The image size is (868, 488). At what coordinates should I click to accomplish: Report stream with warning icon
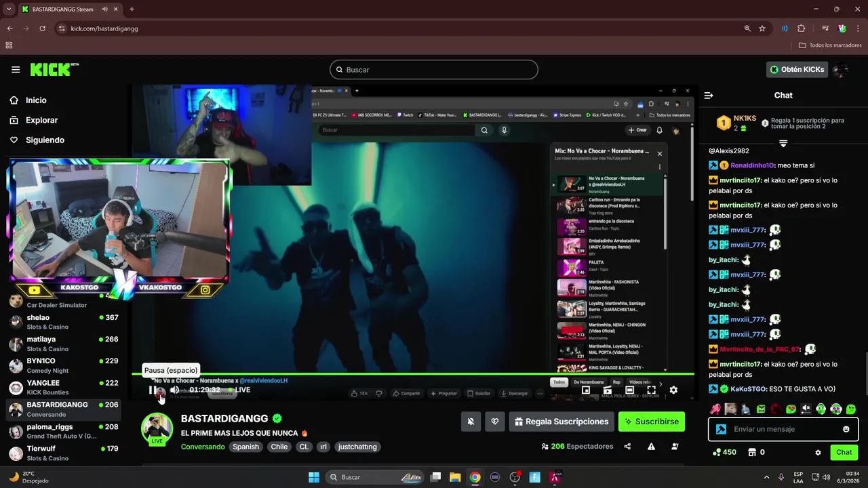tap(651, 447)
